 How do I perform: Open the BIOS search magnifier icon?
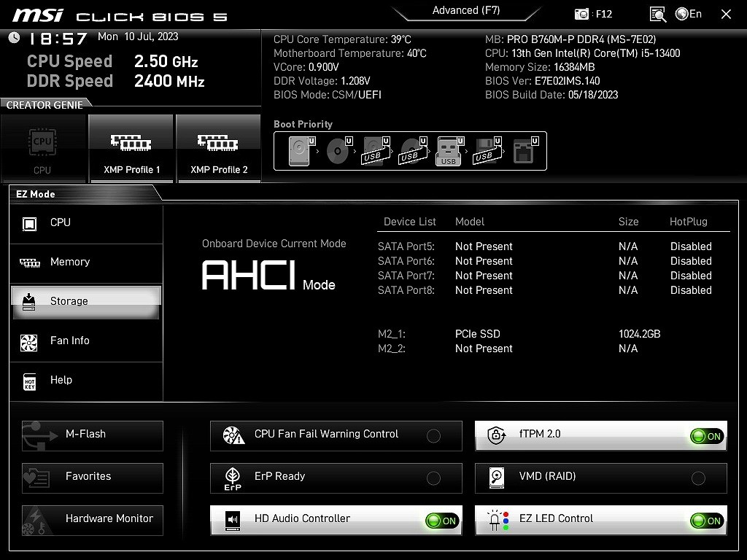click(658, 14)
